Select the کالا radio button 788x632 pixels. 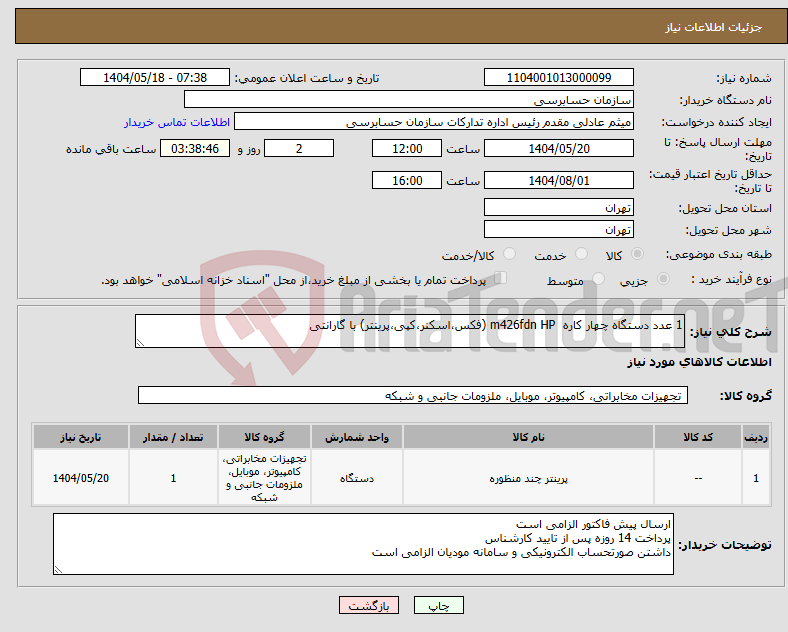tap(637, 254)
